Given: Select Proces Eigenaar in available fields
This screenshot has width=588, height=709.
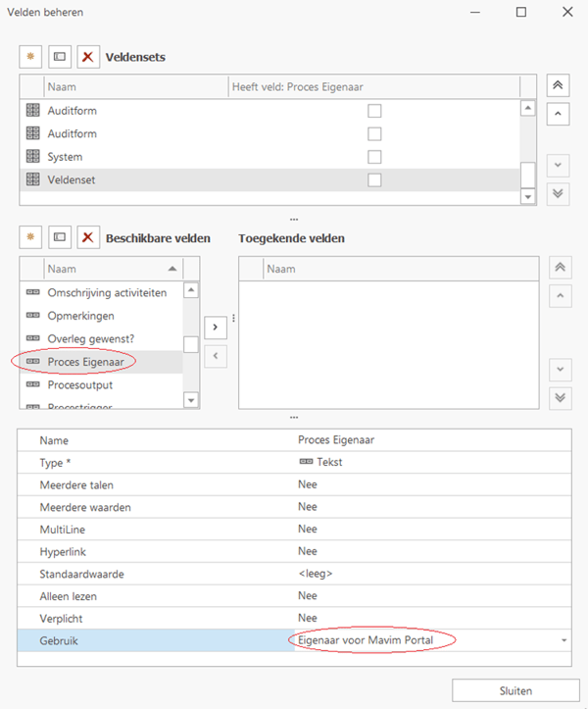Looking at the screenshot, I should [x=91, y=362].
